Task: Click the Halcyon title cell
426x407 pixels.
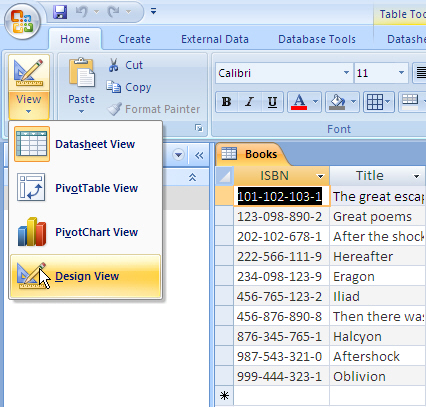Action: (x=378, y=337)
